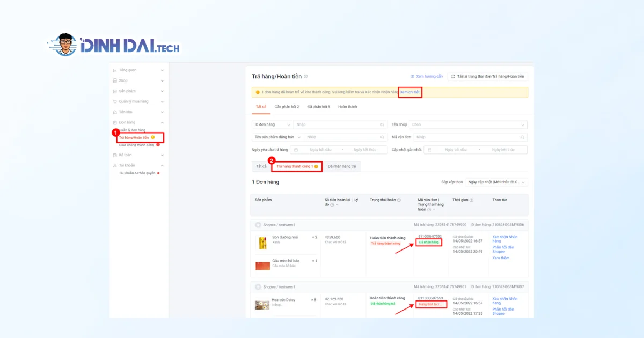Image resolution: width=644 pixels, height=338 pixels.
Task: Switch to the Cần phản hồi 2 tab
Action: tap(287, 107)
